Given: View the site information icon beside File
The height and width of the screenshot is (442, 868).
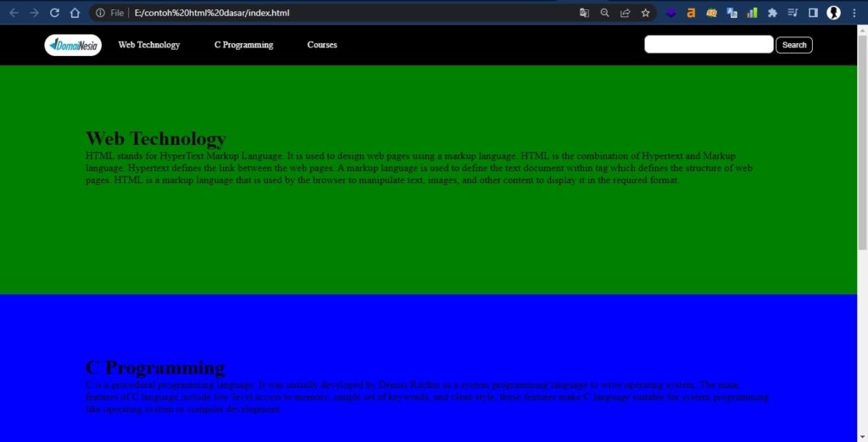Looking at the screenshot, I should [100, 13].
